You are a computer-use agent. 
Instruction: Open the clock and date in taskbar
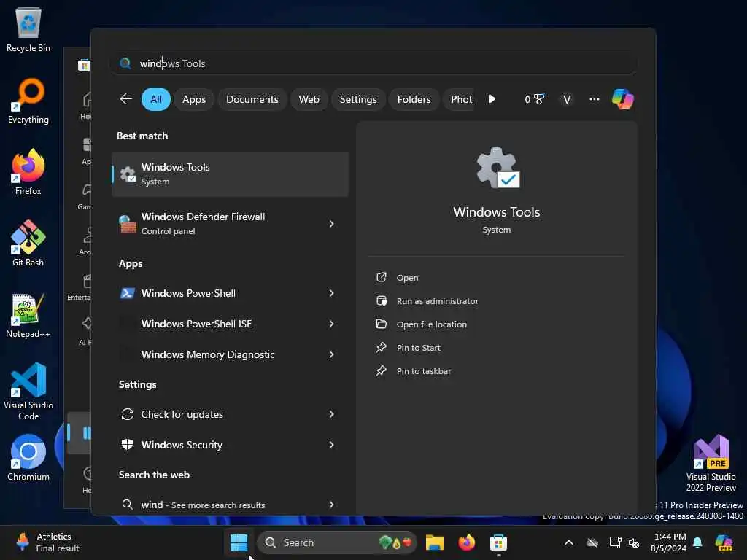click(669, 542)
